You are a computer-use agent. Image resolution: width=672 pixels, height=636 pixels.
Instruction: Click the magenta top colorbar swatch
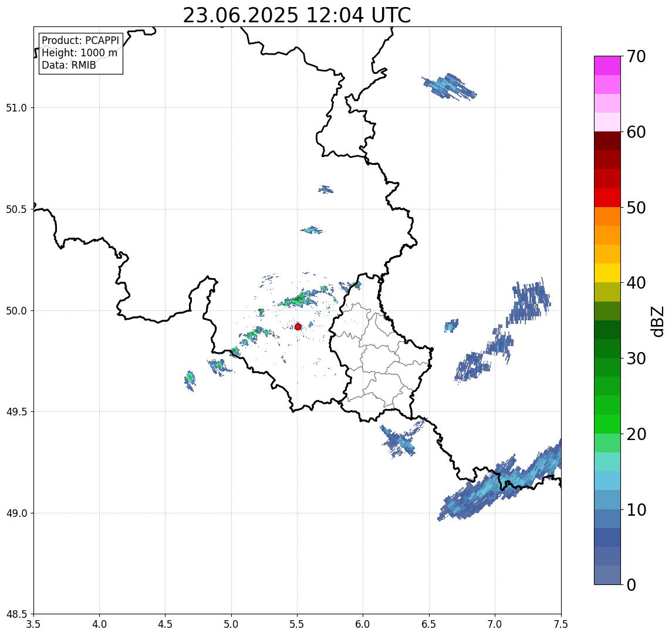(x=607, y=66)
